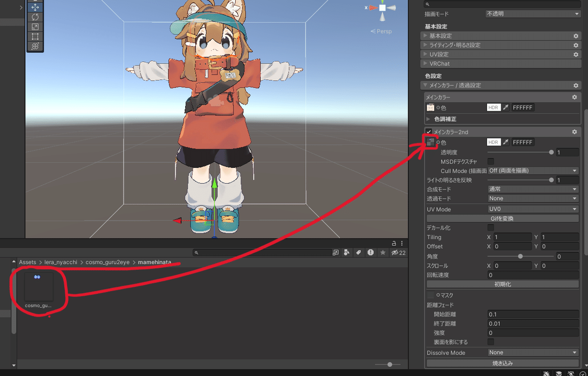Click the メインカラー2nd texture slot
588x376 pixels.
coord(430,142)
